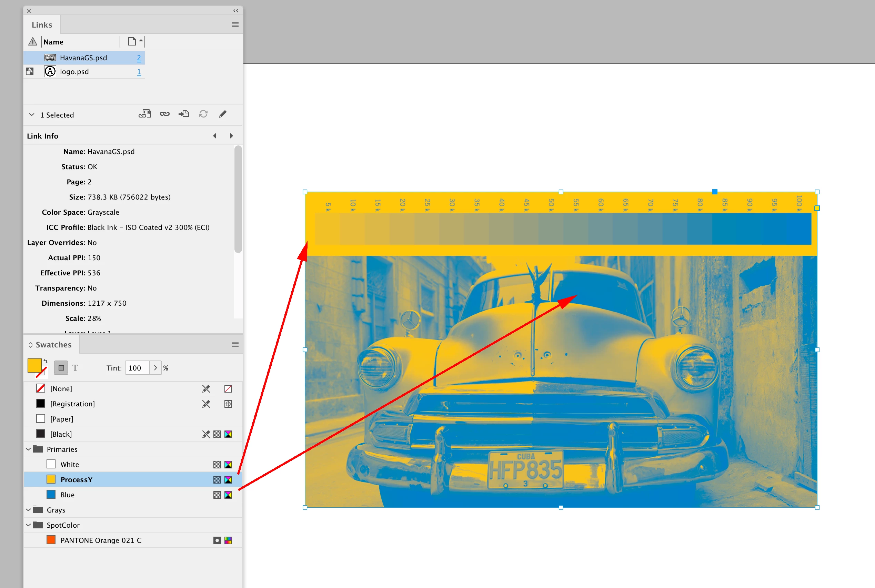
Task: Open the Links panel flyout menu
Action: (x=235, y=24)
